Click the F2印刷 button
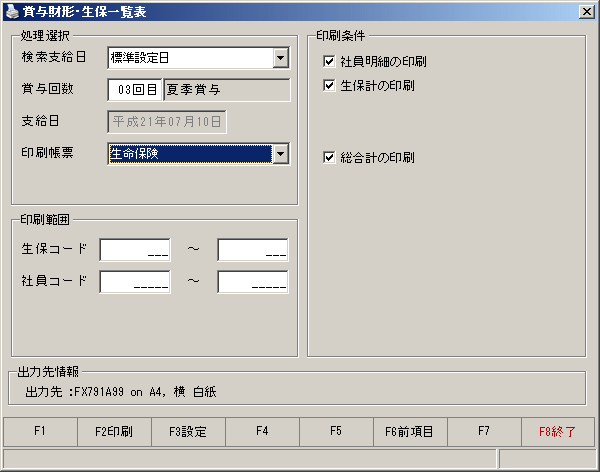 point(114,432)
